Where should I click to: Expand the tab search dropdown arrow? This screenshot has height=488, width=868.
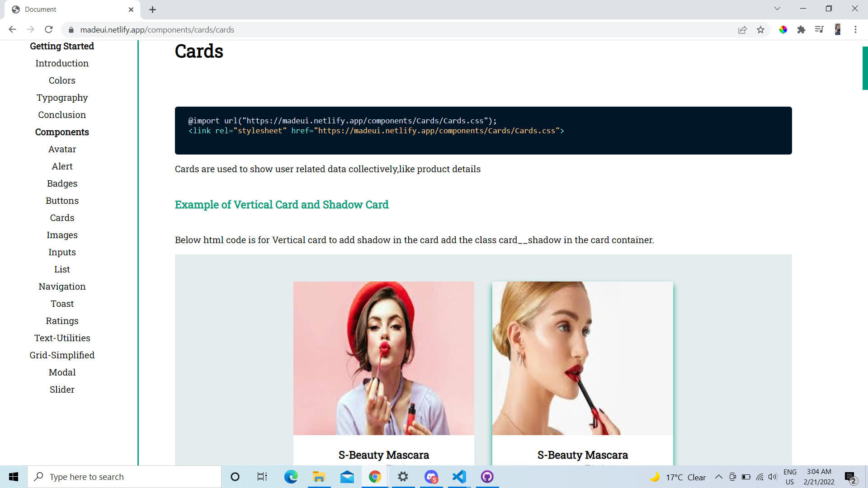777,9
